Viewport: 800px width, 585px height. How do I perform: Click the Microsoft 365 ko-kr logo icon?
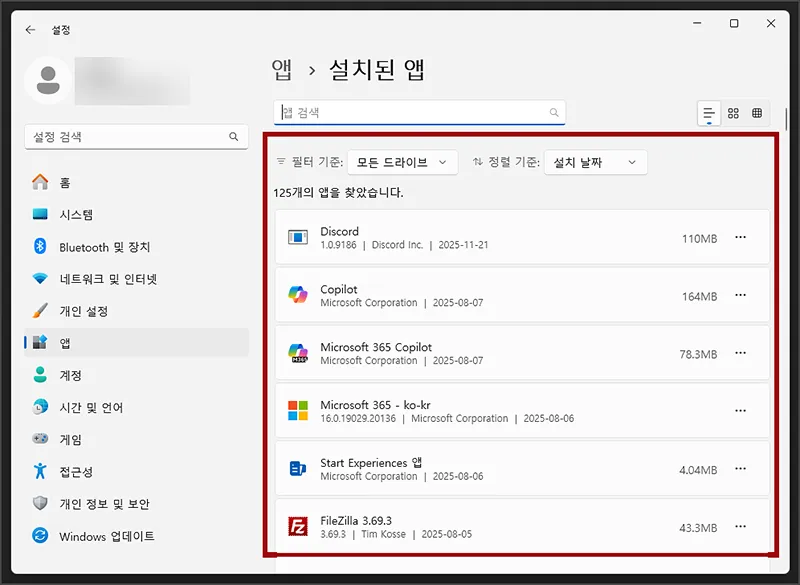298,411
